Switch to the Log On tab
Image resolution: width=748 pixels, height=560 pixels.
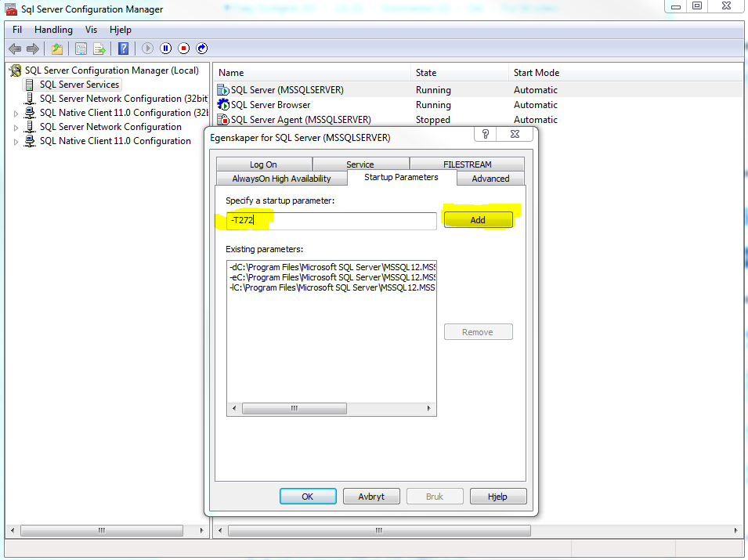coord(264,164)
